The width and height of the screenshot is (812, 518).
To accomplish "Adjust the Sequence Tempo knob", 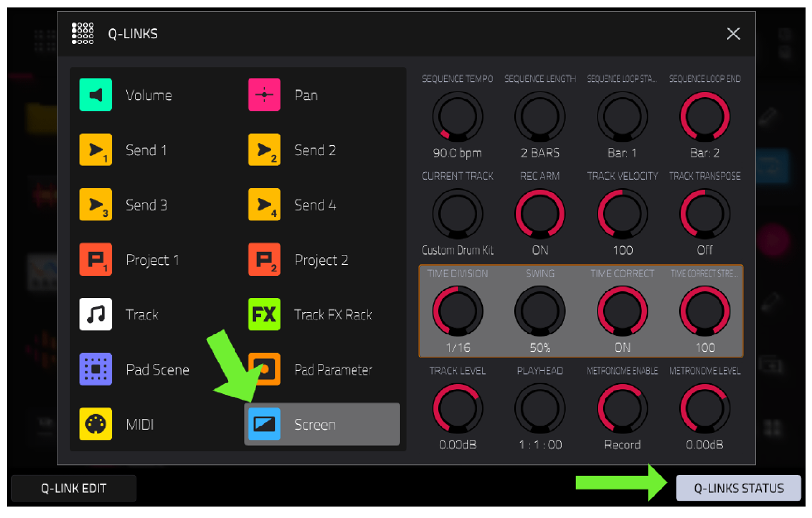I will (x=457, y=117).
